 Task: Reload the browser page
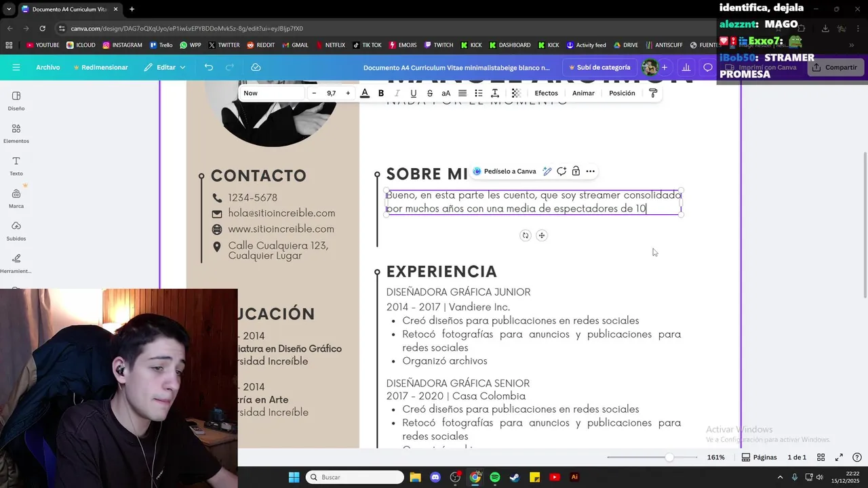(42, 28)
